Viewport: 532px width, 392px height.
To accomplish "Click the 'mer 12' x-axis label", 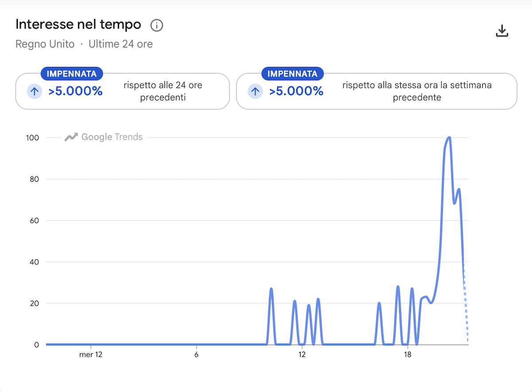I will click(x=91, y=355).
